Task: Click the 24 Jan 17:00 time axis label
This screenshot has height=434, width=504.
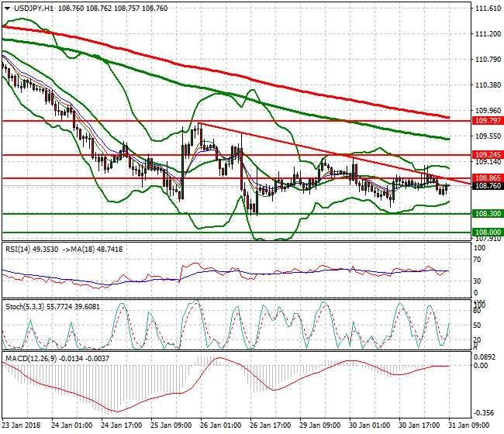Action: click(122, 425)
